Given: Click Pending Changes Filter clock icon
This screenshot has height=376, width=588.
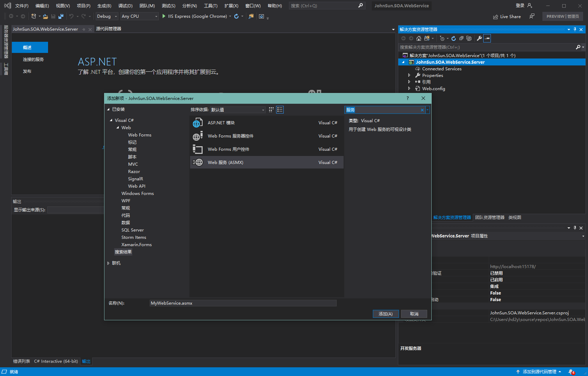Looking at the screenshot, I should 442,38.
